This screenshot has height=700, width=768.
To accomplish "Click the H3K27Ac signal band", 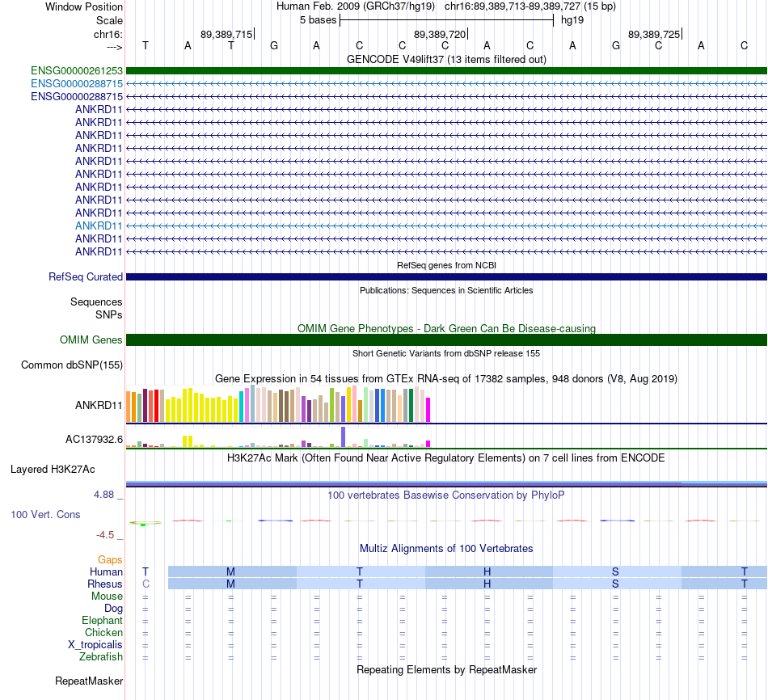I will pos(446,484).
